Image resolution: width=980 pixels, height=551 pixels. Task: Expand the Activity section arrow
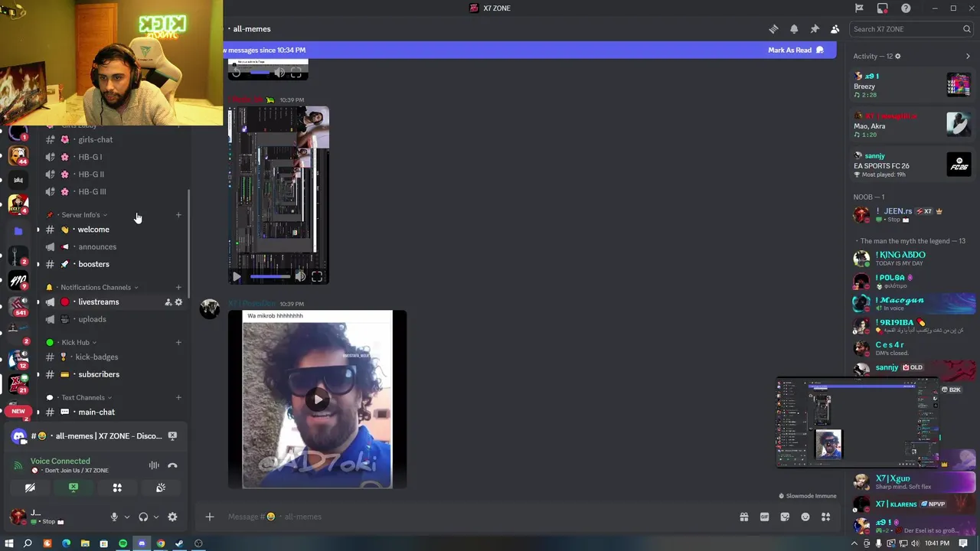968,56
